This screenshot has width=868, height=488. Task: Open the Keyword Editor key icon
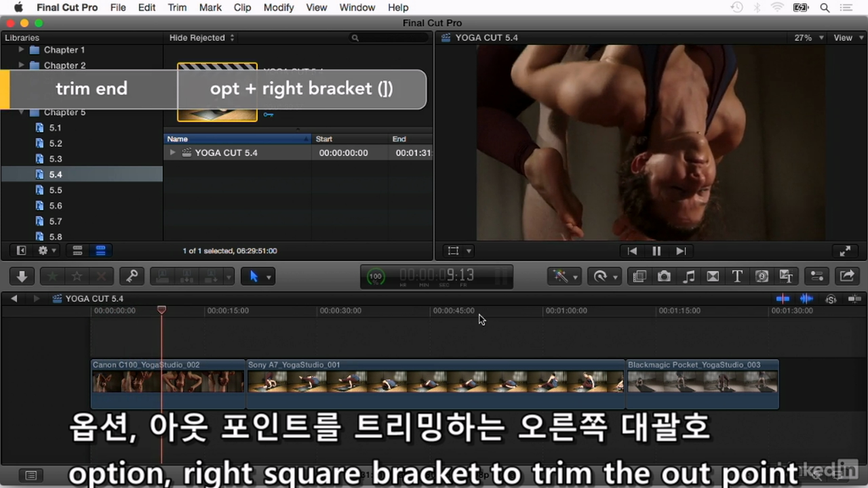[x=132, y=276]
